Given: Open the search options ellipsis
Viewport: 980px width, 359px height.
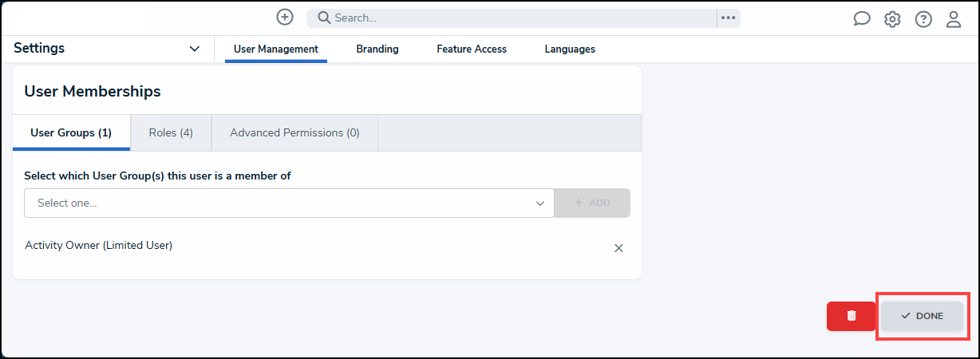Looking at the screenshot, I should pyautogui.click(x=728, y=18).
